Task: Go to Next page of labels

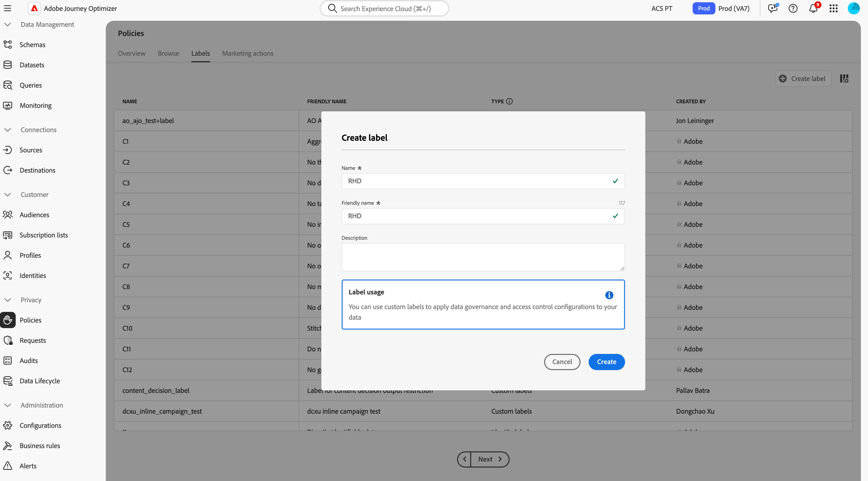Action: coord(489,459)
